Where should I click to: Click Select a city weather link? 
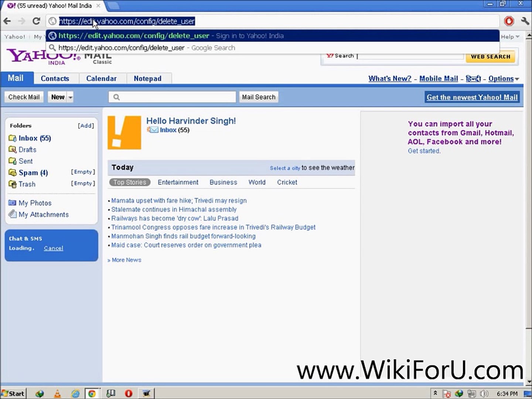pyautogui.click(x=285, y=168)
